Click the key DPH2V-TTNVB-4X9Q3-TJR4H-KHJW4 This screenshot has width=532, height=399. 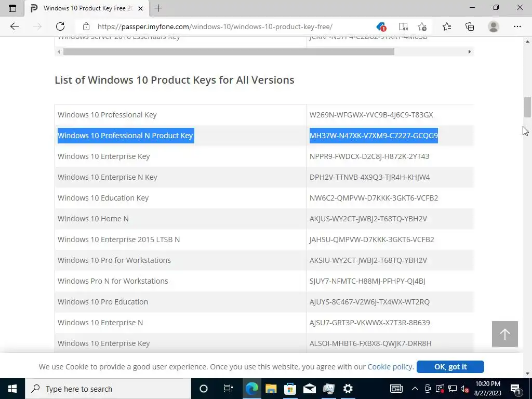pyautogui.click(x=369, y=177)
